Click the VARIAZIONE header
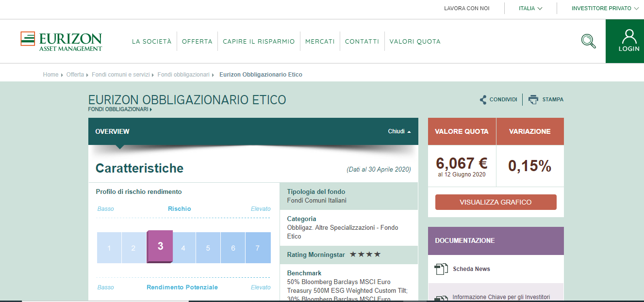644x302 pixels. click(530, 131)
